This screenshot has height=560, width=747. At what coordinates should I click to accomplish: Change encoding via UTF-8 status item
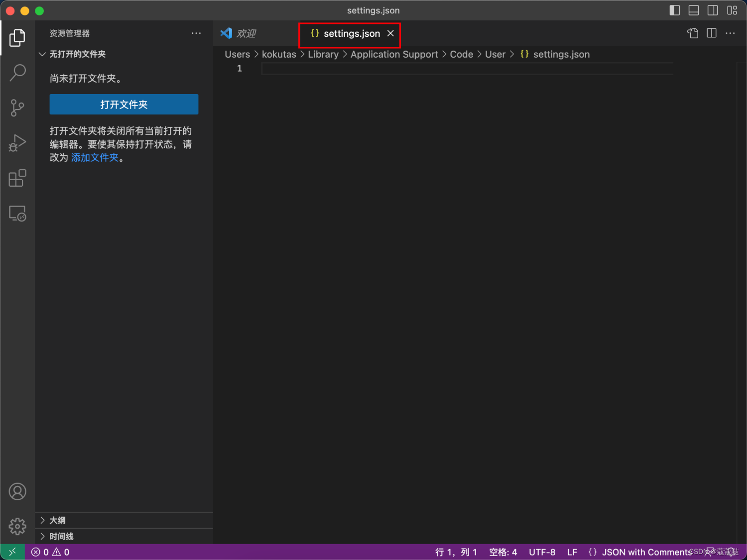click(x=542, y=552)
